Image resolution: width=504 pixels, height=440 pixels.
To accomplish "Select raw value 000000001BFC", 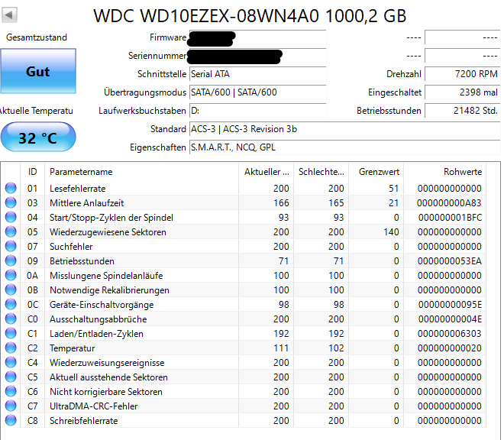I will 450,218.
